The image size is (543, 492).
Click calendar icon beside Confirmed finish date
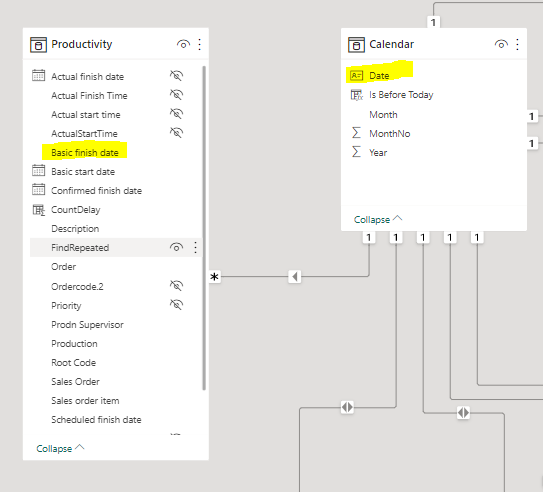[38, 189]
